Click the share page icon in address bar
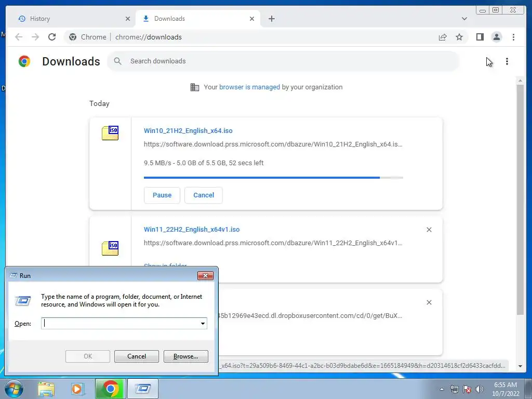Viewport: 532px width, 399px height. (x=443, y=37)
